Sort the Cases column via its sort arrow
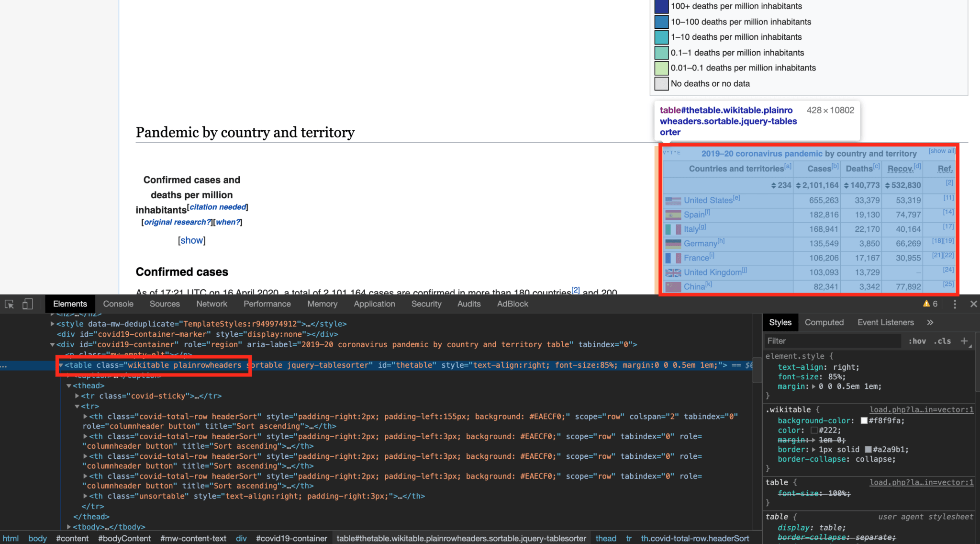 (x=798, y=185)
